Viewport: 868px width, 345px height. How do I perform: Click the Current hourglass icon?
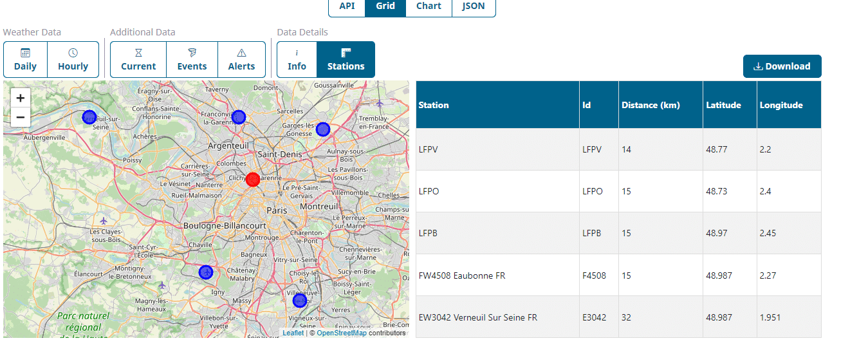pyautogui.click(x=138, y=53)
